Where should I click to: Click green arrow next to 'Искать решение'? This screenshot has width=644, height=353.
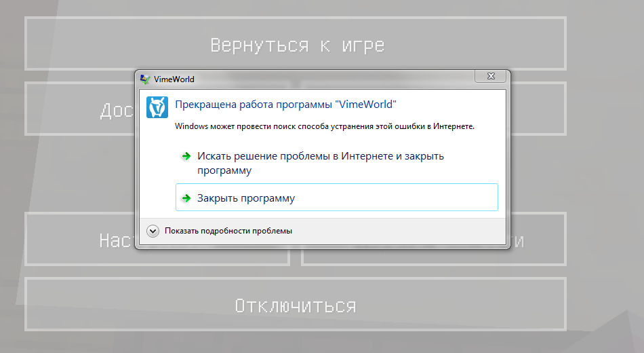pos(186,156)
